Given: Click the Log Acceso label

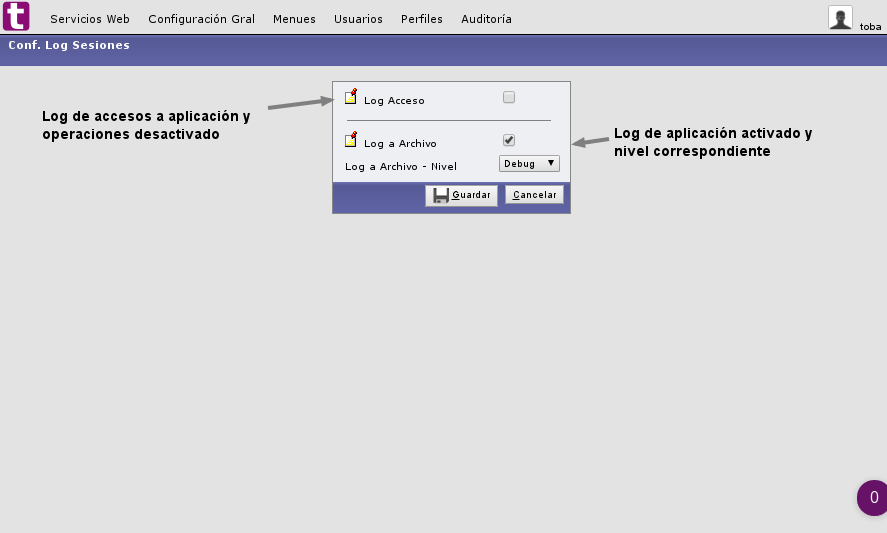Looking at the screenshot, I should (394, 101).
